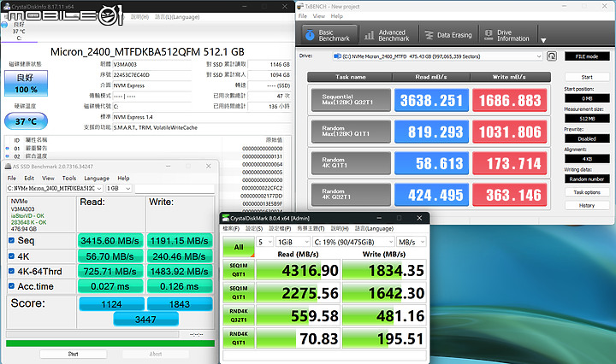Open the TxBENCH Drive selection dropdown
Screen dimensions: 616x364
coord(437,56)
